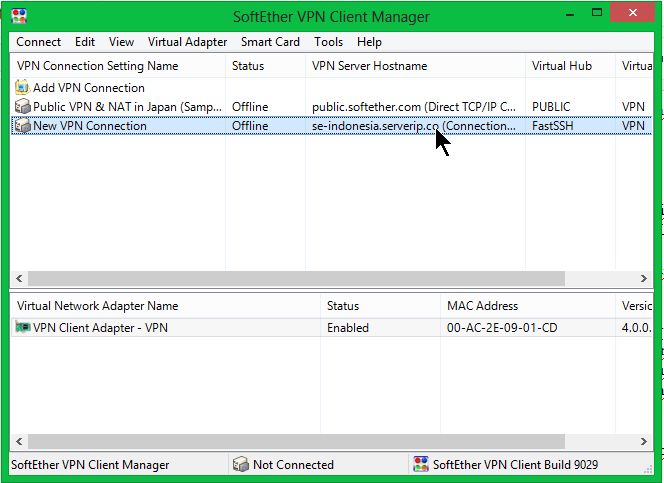Image resolution: width=664 pixels, height=483 pixels.
Task: Select Add VPN Connection entry
Action: point(89,88)
